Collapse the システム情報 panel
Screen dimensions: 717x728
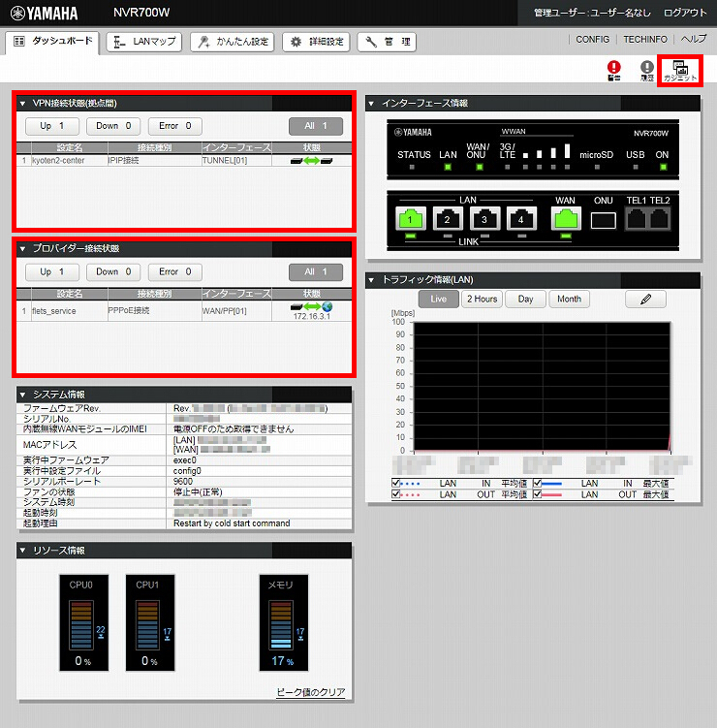(22, 395)
